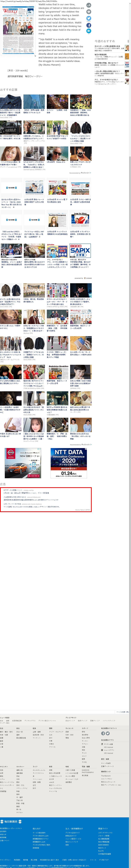The height and width of the screenshot is (868, 131).
Task: Click the font size change icon
Action: (89, 5)
